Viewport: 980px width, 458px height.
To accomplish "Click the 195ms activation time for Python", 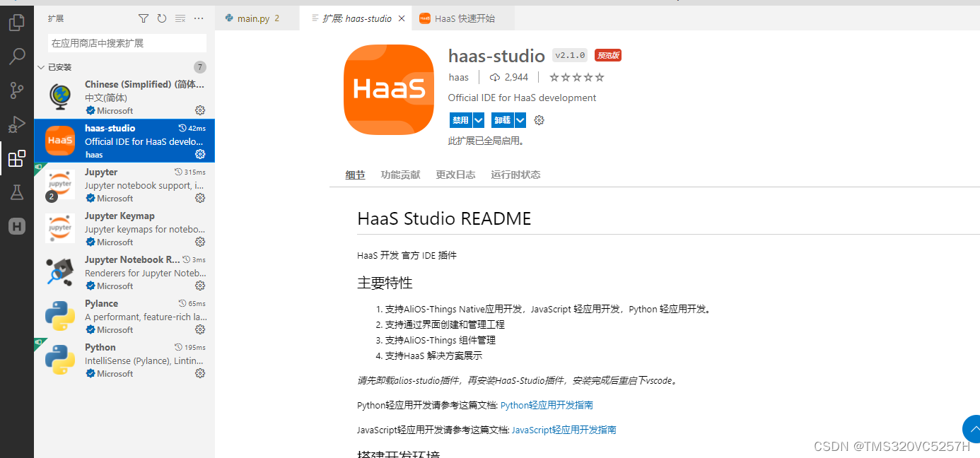I will [190, 347].
